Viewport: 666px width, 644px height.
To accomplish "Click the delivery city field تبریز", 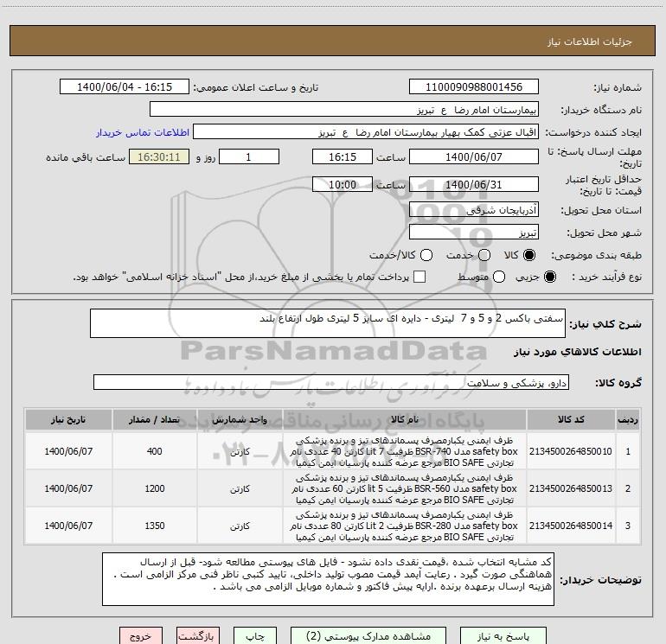I will pyautogui.click(x=474, y=233).
